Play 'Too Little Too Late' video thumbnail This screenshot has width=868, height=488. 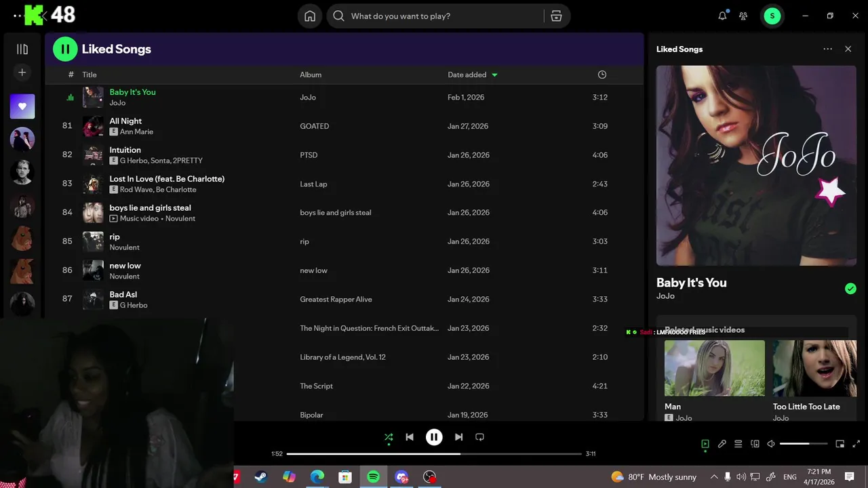pyautogui.click(x=814, y=368)
